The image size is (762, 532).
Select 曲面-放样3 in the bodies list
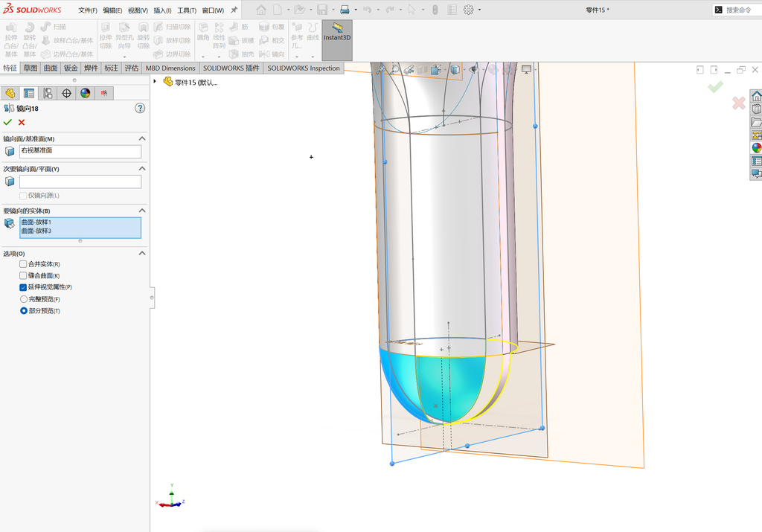point(36,231)
